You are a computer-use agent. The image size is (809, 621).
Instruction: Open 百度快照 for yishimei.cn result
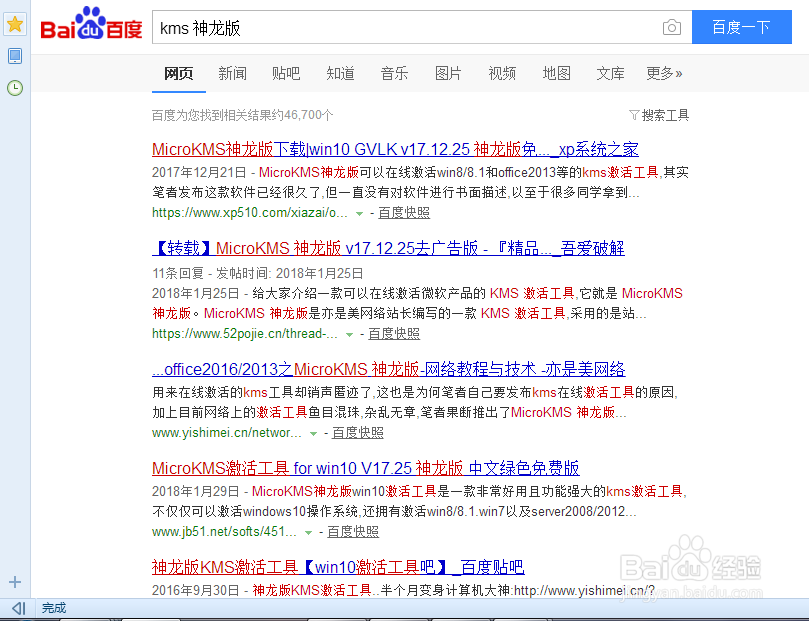click(x=358, y=433)
